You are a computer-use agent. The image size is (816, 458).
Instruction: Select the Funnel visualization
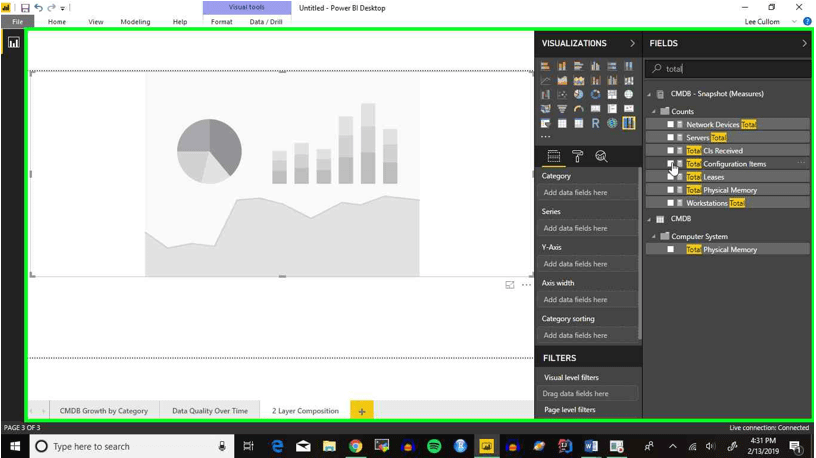pyautogui.click(x=562, y=109)
